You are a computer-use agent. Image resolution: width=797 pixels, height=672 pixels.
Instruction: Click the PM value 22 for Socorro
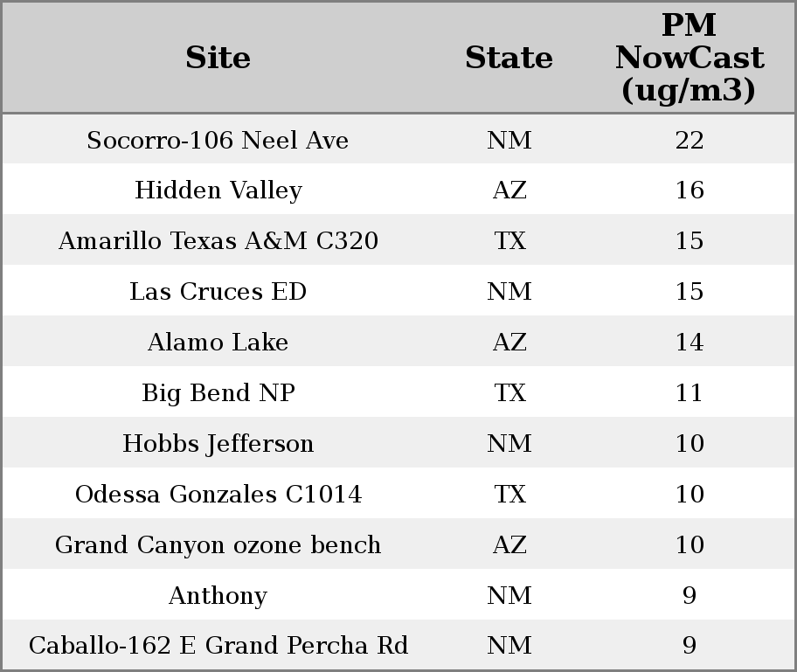point(689,141)
